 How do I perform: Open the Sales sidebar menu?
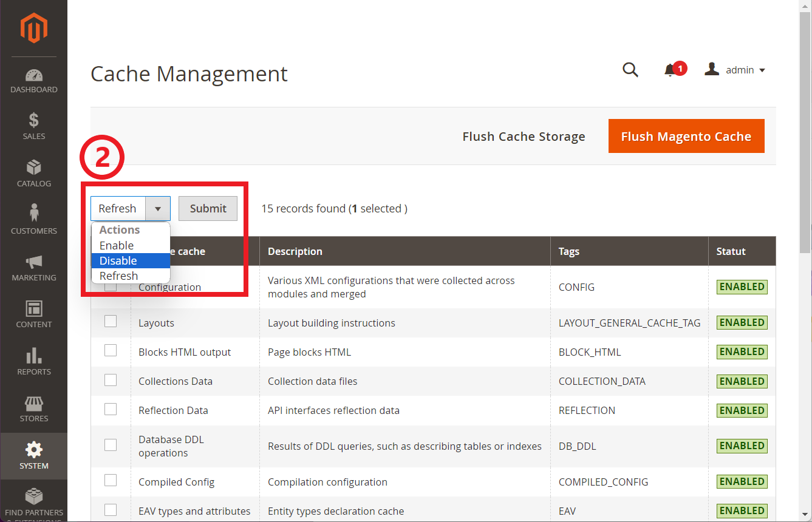tap(34, 126)
